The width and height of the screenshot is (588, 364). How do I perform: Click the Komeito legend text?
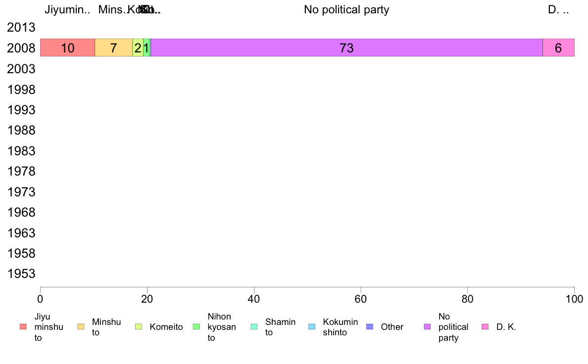[166, 327]
